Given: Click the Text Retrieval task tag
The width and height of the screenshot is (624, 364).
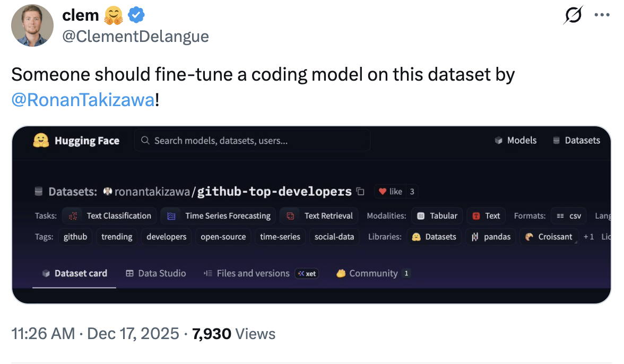Looking at the screenshot, I should [x=319, y=216].
